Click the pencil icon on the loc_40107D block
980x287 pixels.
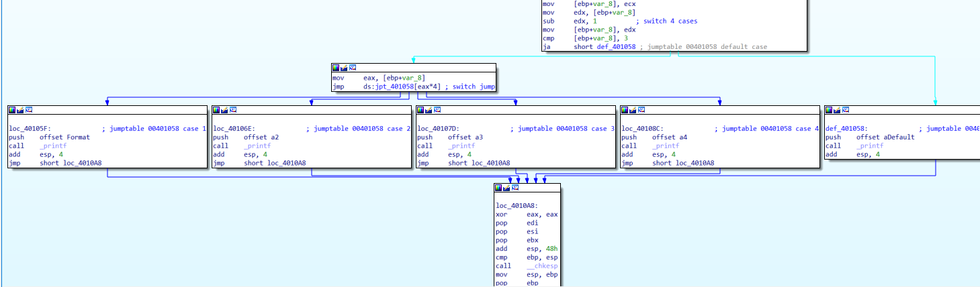point(429,109)
